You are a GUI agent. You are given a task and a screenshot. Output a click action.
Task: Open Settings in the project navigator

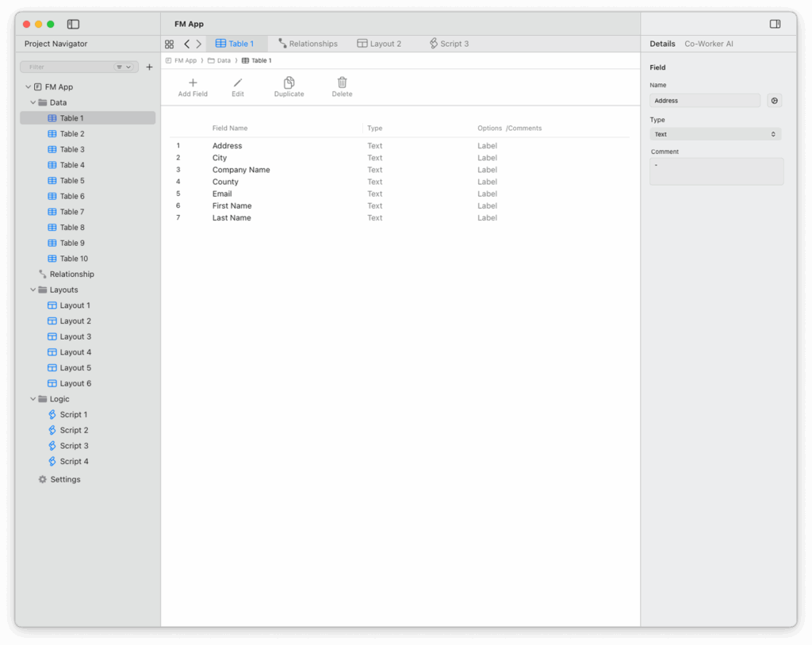click(x=65, y=479)
